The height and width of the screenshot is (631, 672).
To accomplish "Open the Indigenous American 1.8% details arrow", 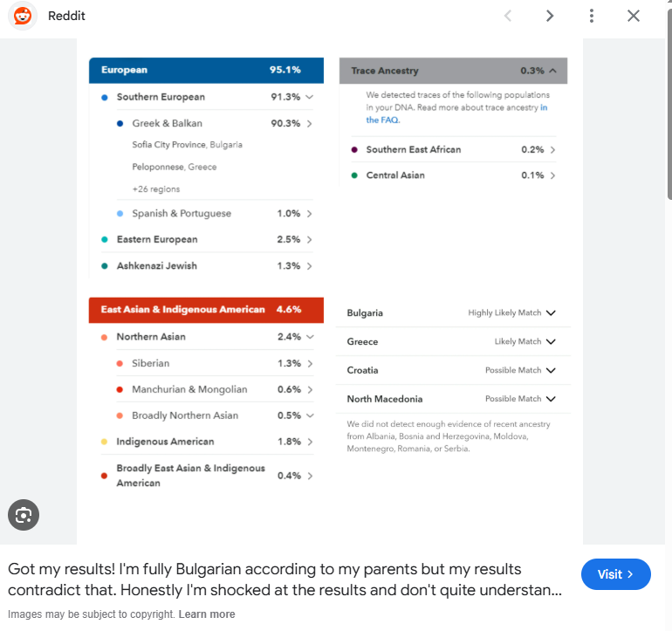I will click(x=310, y=442).
